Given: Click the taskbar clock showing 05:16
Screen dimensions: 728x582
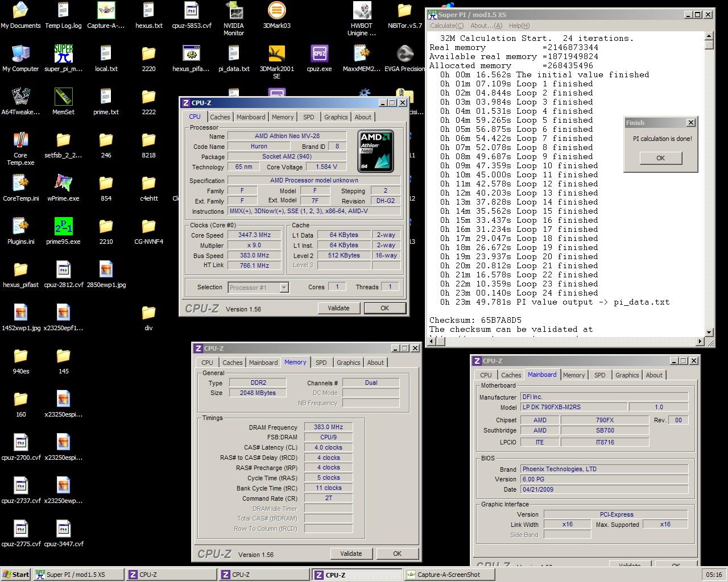Looking at the screenshot, I should pos(714,575).
